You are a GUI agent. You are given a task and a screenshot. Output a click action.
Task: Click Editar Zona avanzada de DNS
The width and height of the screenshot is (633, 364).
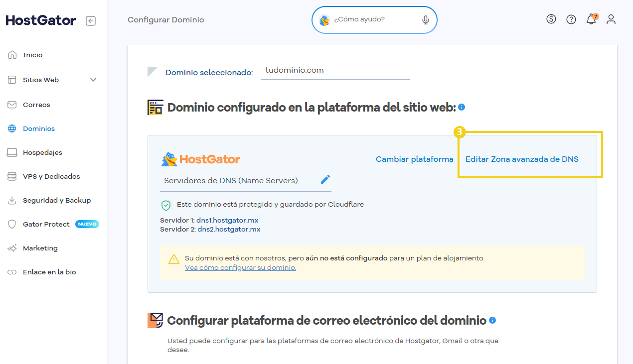click(x=522, y=159)
